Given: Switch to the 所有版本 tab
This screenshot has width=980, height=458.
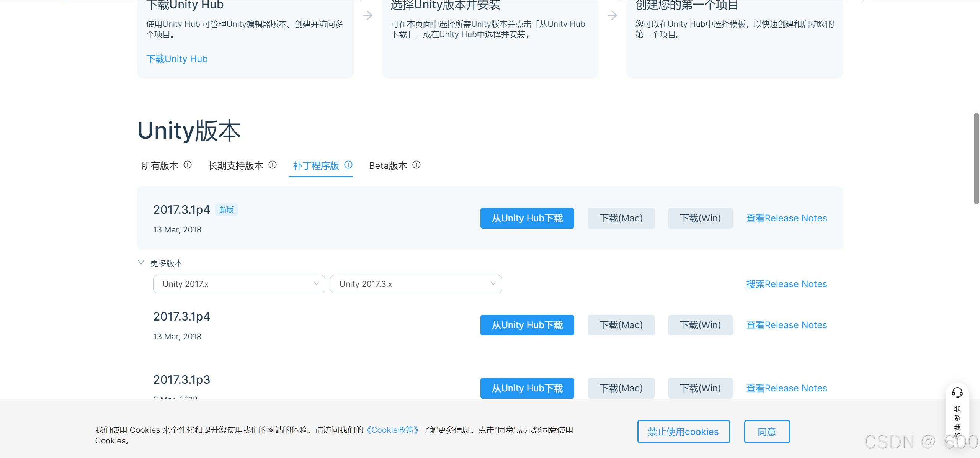Looking at the screenshot, I should [x=160, y=166].
